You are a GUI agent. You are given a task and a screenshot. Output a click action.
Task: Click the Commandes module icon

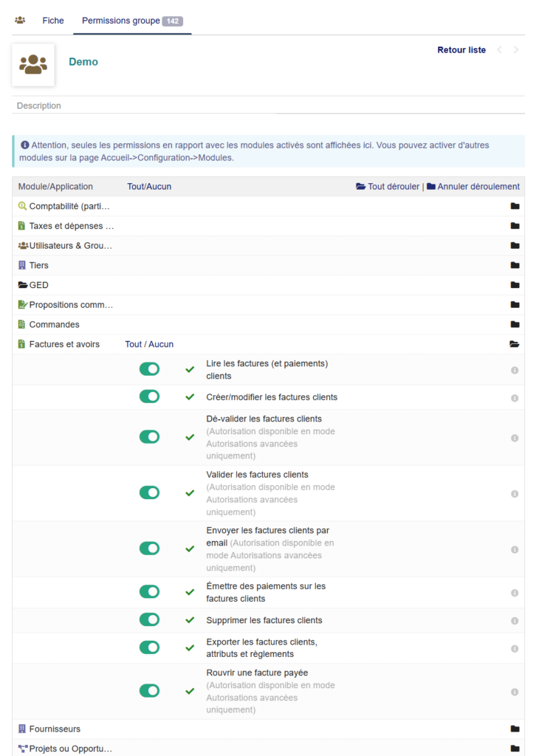click(x=22, y=324)
